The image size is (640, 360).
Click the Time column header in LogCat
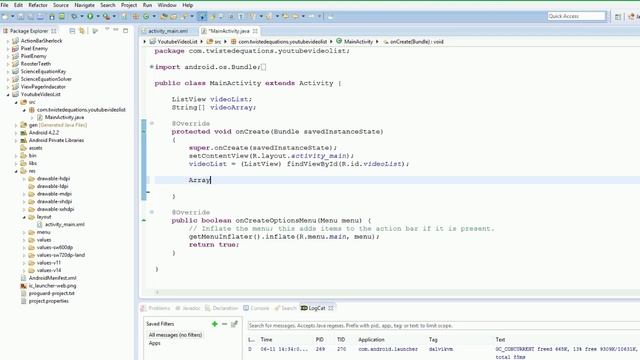267,340
